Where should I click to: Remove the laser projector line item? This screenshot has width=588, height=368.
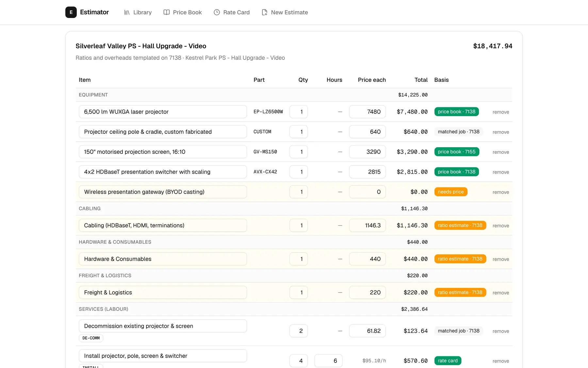(501, 112)
